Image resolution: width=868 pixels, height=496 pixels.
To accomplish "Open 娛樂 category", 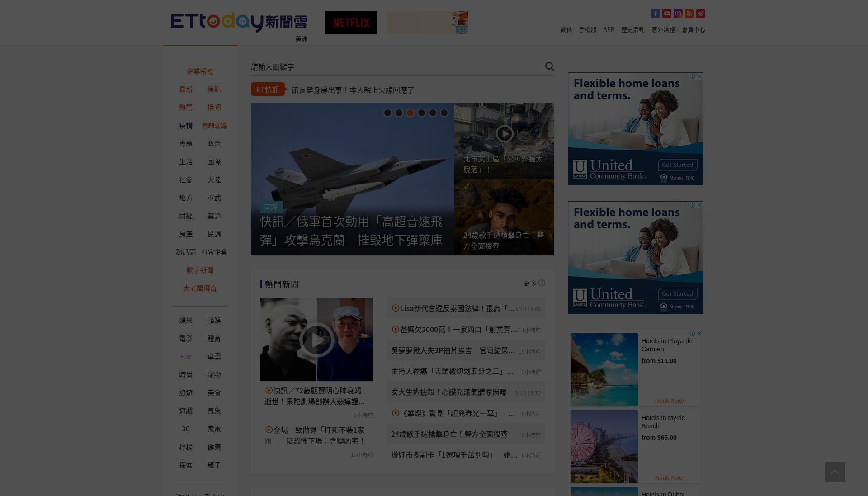I will coord(186,320).
